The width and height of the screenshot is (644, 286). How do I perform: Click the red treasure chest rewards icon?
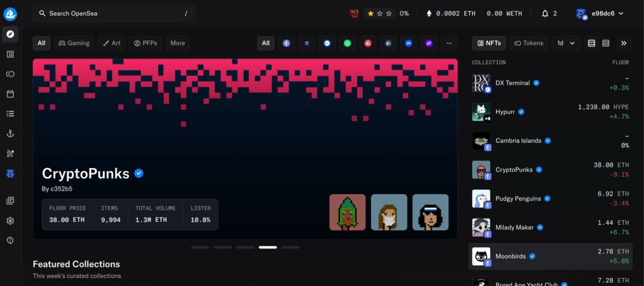point(354,14)
